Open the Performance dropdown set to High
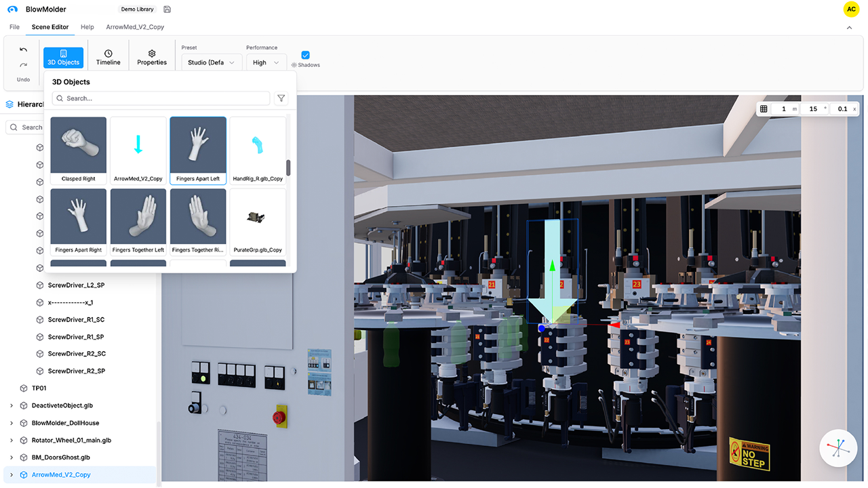868x488 pixels. (266, 62)
